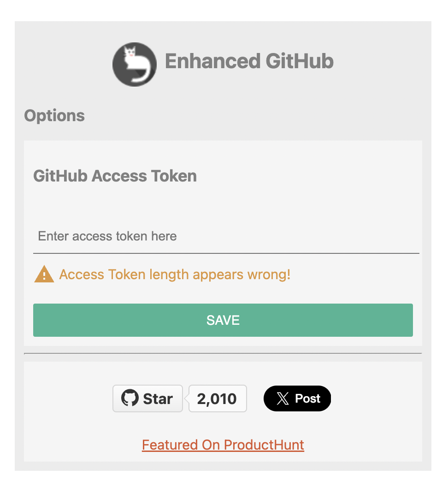The image size is (448, 492).
Task: Click the orange warning triangle icon
Action: click(44, 275)
